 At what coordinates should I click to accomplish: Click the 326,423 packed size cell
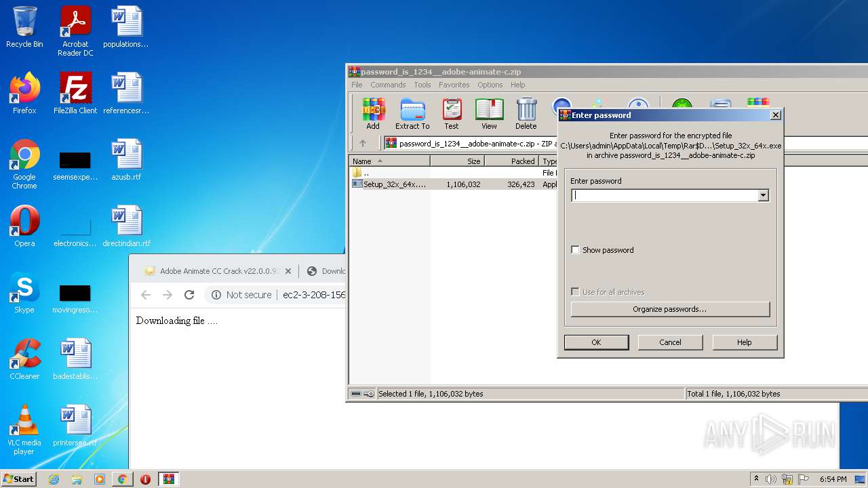(x=521, y=184)
